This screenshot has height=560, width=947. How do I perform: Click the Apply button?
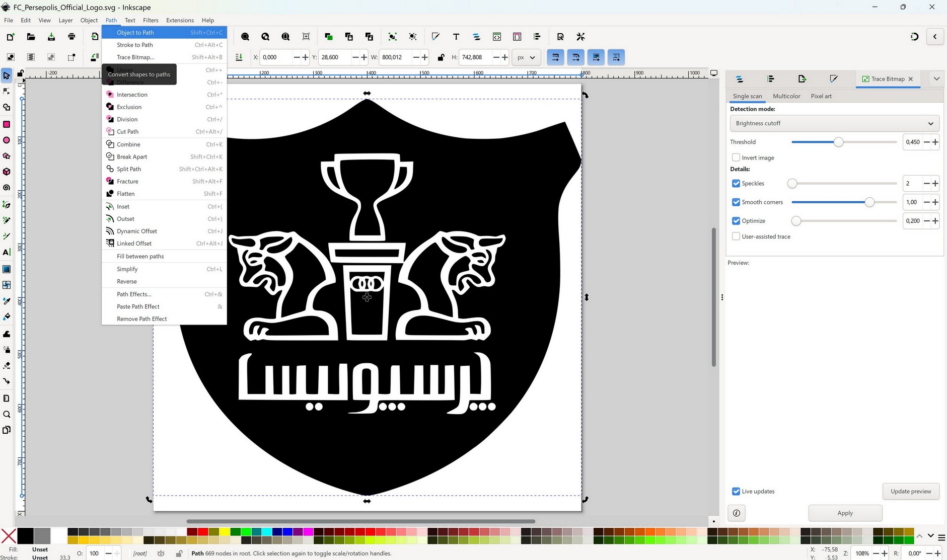(x=845, y=513)
